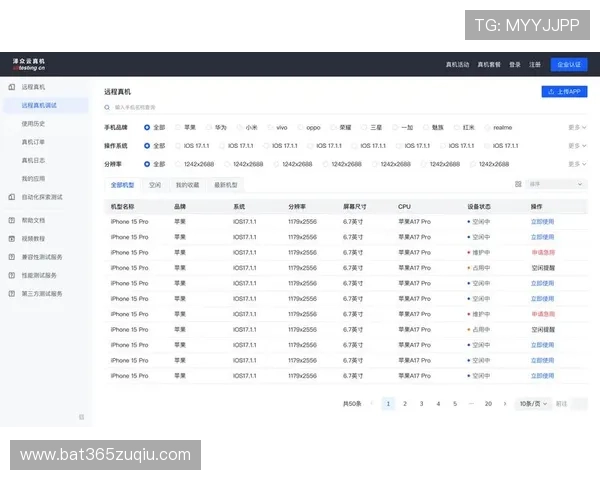
Task: Click the 兼容性测试服务 sidebar icon
Action: click(11, 257)
